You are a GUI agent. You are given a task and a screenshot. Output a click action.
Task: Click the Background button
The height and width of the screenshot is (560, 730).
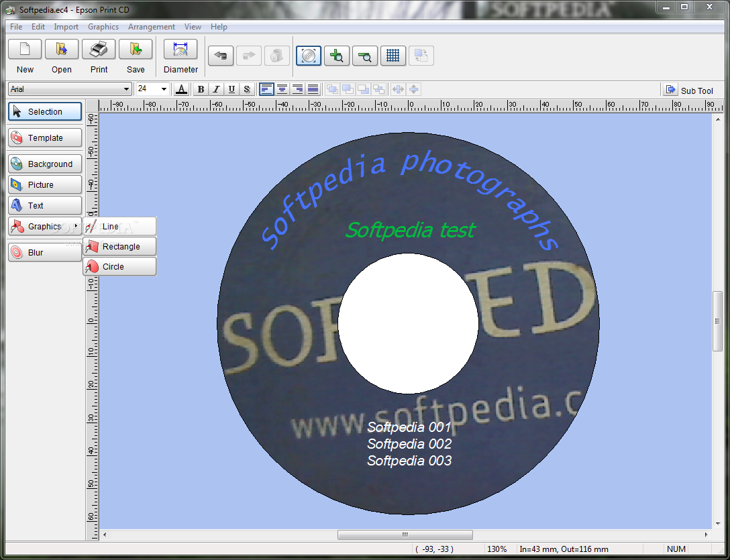(45, 164)
